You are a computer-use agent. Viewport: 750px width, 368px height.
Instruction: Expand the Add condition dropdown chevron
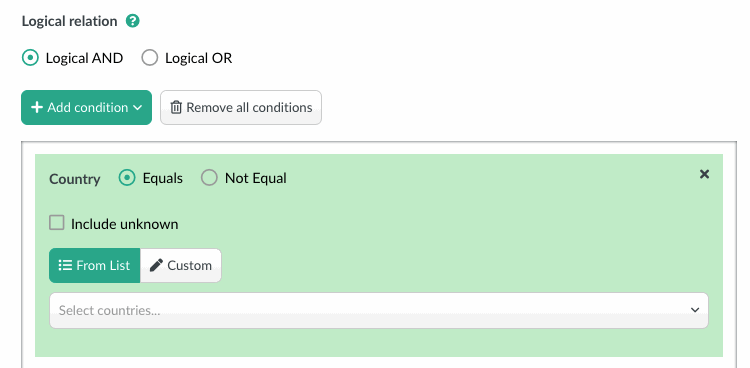[137, 108]
